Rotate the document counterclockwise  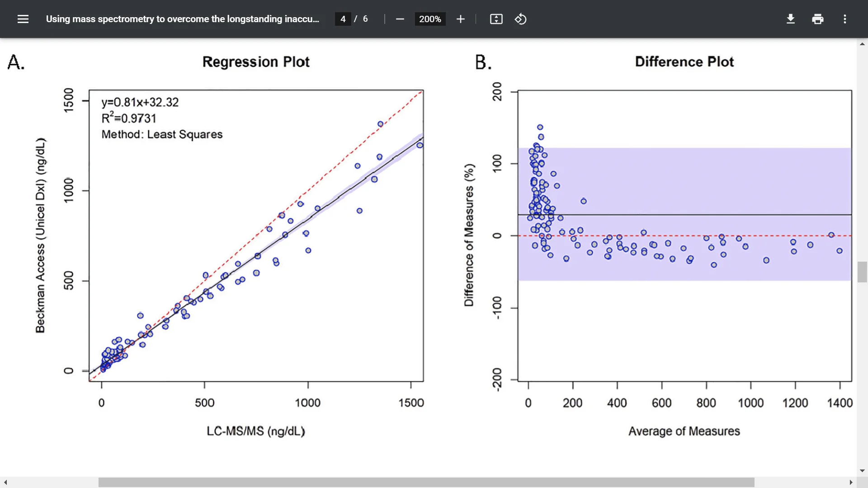[520, 19]
